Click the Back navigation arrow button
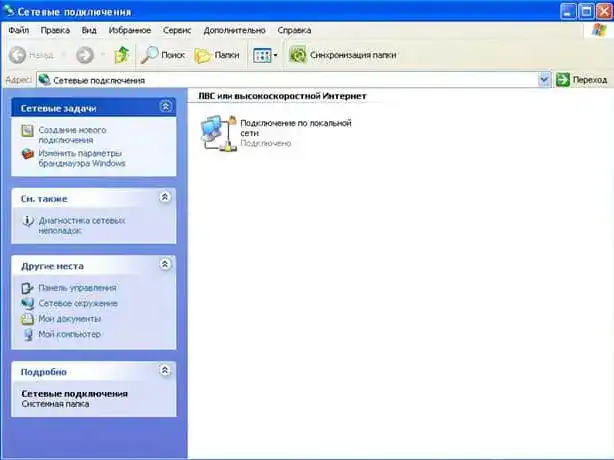The width and height of the screenshot is (614, 460). click(18, 55)
